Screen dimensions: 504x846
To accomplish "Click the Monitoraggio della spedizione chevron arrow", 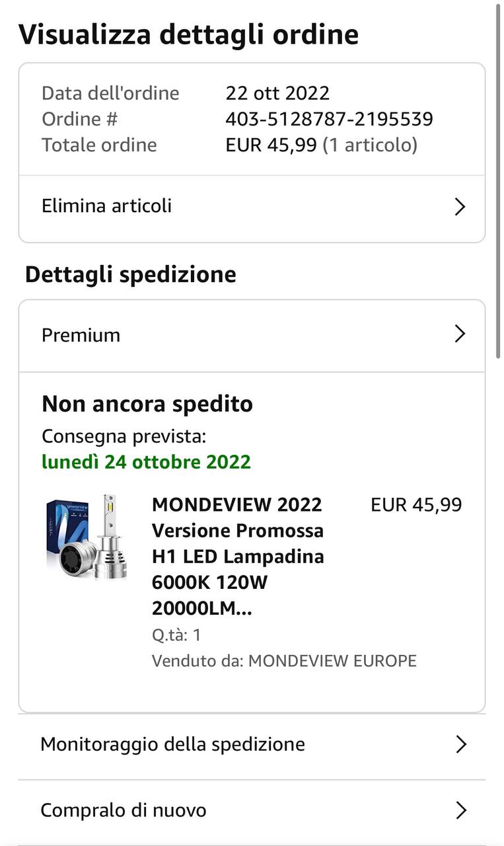I will pyautogui.click(x=461, y=745).
